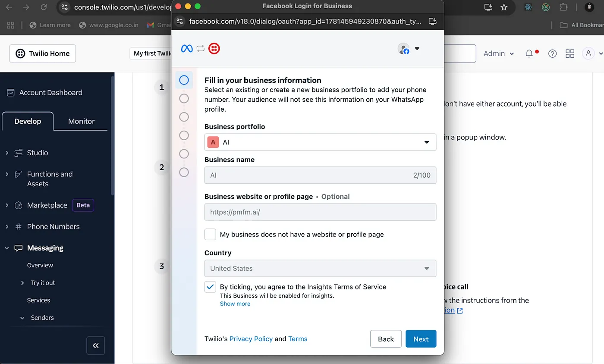Open Account Dashboard
Viewport: 604px width, 364px height.
point(51,92)
